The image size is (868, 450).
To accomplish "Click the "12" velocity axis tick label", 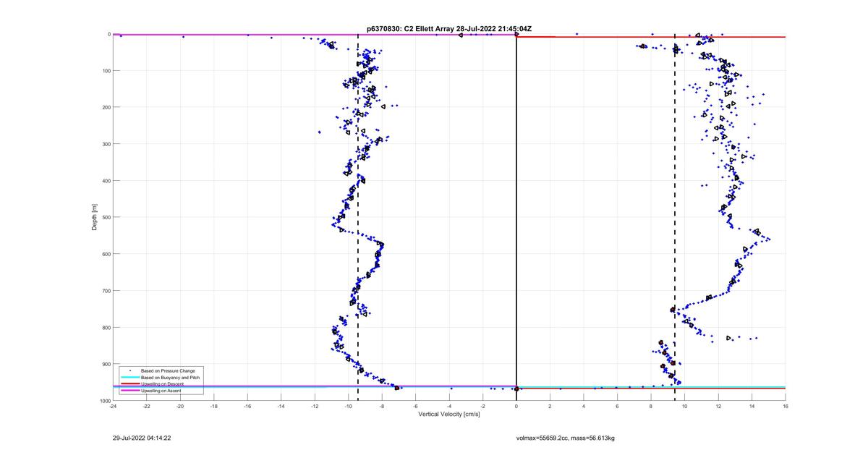I will (718, 407).
